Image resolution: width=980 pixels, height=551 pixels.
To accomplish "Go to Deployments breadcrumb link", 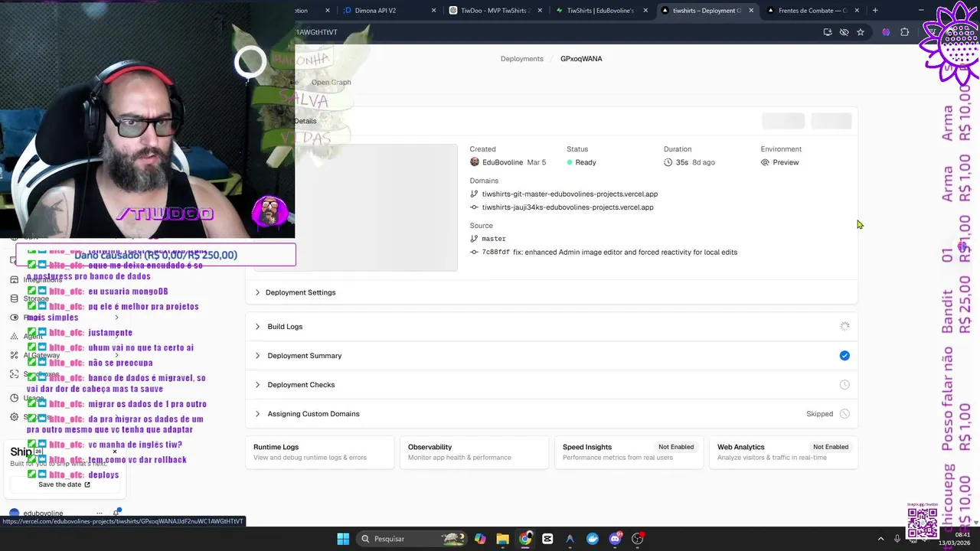I will (x=521, y=59).
